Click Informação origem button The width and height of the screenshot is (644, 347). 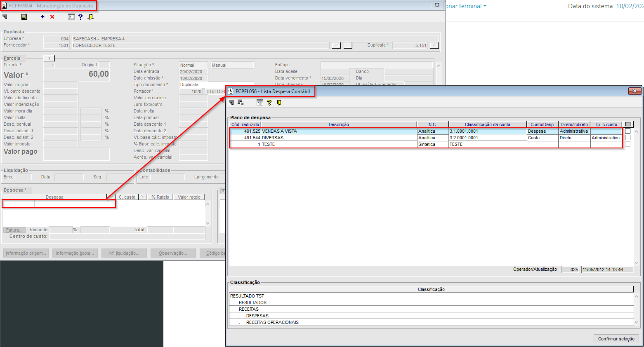(26, 253)
